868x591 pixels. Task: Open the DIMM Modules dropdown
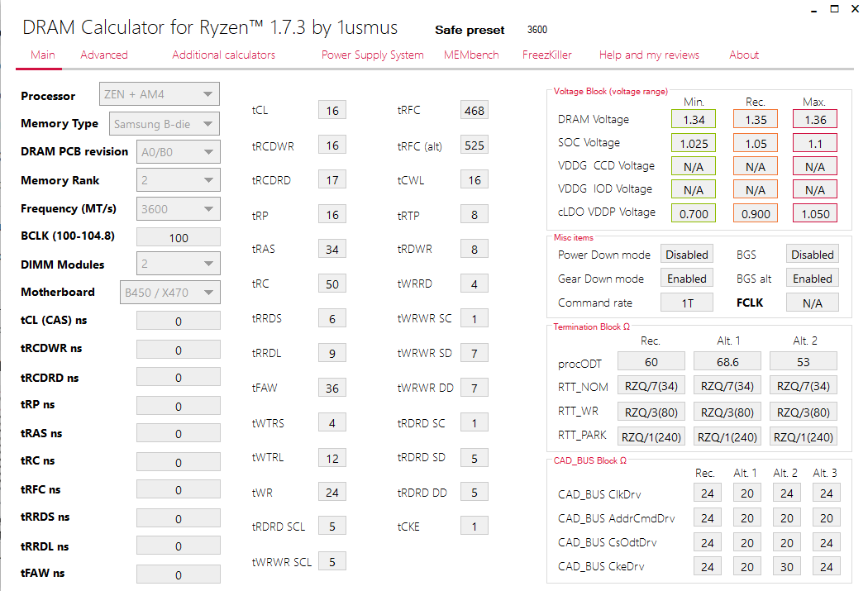point(179,264)
